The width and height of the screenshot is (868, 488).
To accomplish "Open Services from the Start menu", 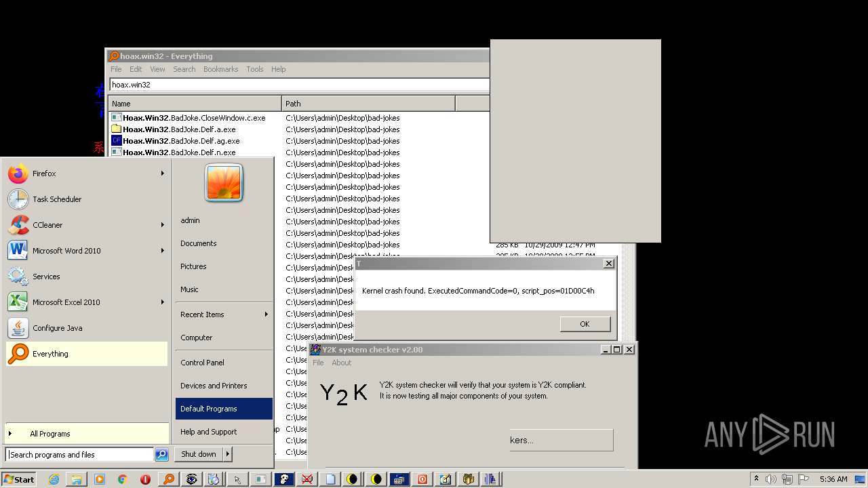I will (x=86, y=277).
